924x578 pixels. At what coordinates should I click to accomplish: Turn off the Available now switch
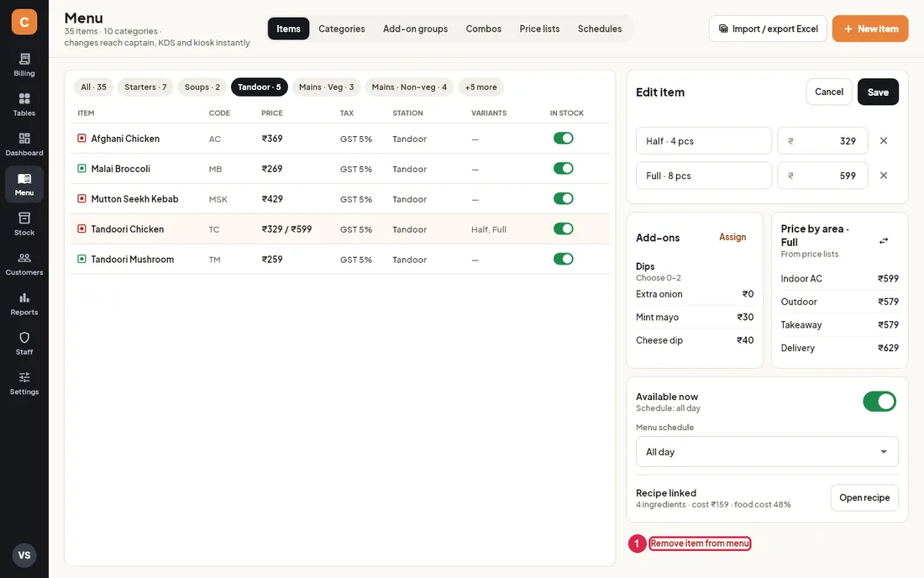tap(879, 402)
